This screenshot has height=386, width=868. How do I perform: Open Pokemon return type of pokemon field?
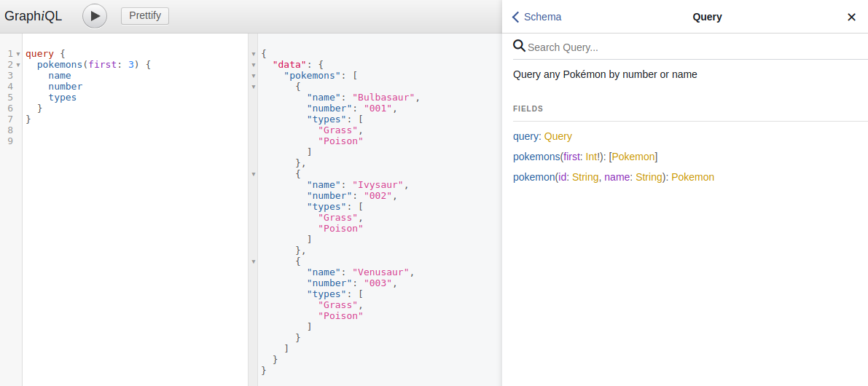[x=692, y=178]
